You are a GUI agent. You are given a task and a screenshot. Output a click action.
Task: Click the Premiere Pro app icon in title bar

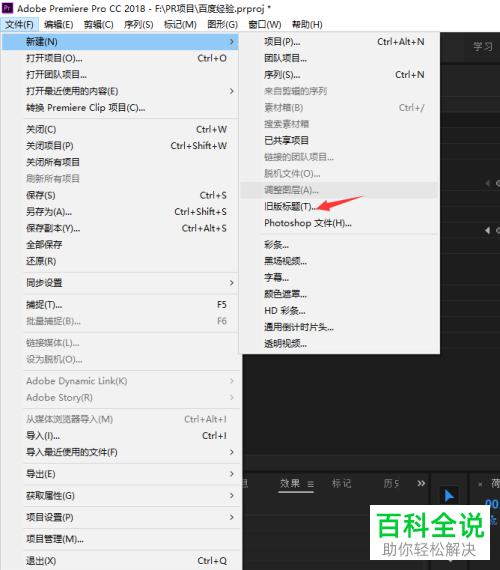[x=7, y=8]
